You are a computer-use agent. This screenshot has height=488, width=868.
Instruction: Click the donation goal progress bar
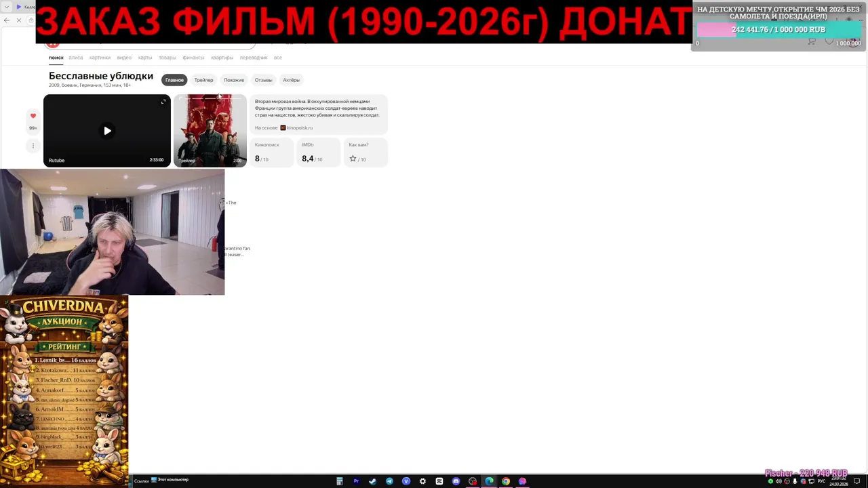(778, 30)
